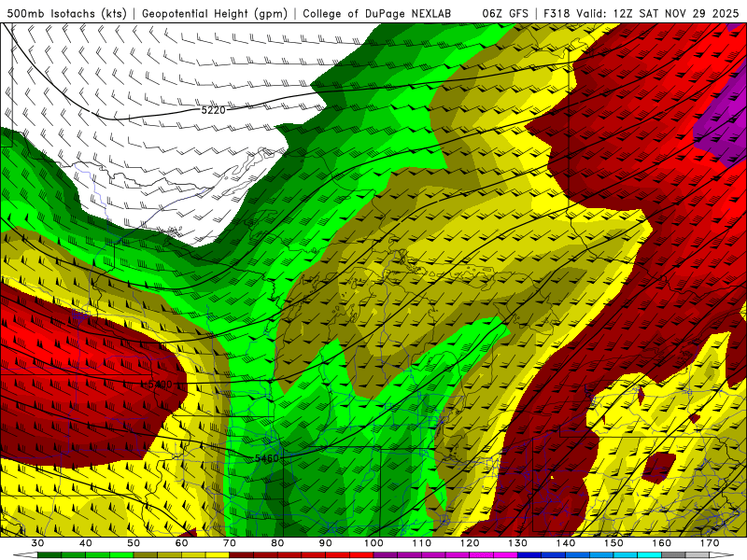Screen dimensions: 747x560
Task: Click the 110 value on the color scale
Action: tap(422, 543)
